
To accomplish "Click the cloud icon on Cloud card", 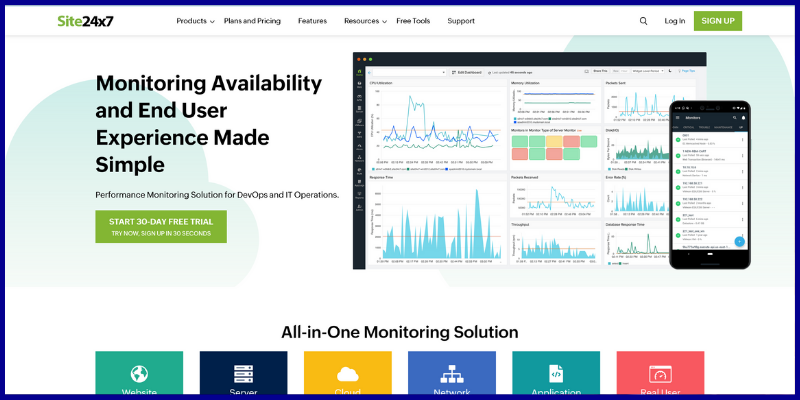I will (347, 374).
